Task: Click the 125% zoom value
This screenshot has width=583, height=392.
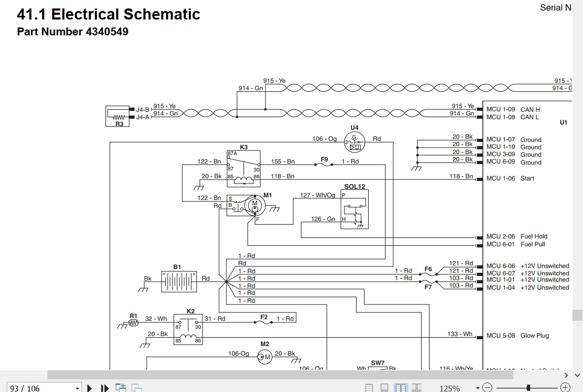Action: (450, 388)
